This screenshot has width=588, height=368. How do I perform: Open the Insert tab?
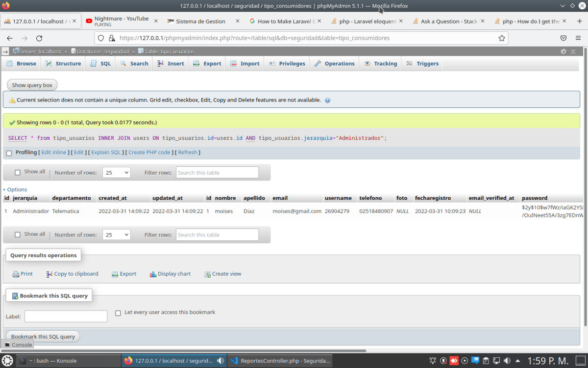coord(171,63)
